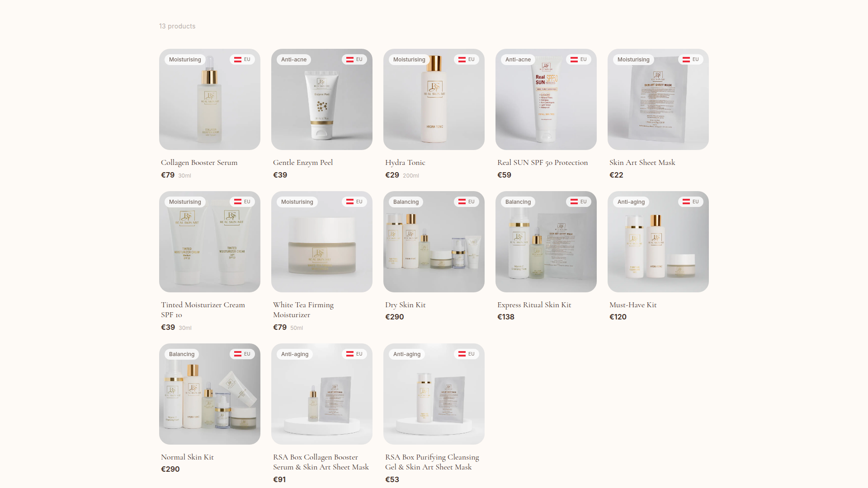Open the Collagen Booster Serum product image
Viewport: 868px width, 488px height.
click(x=210, y=99)
